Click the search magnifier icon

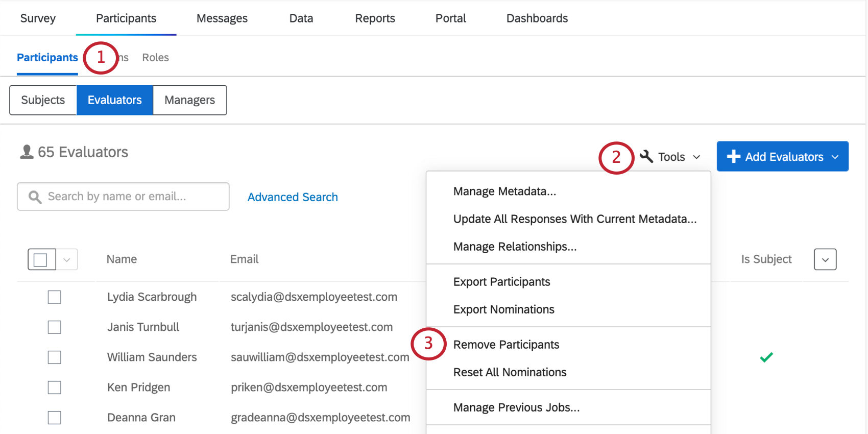point(35,197)
